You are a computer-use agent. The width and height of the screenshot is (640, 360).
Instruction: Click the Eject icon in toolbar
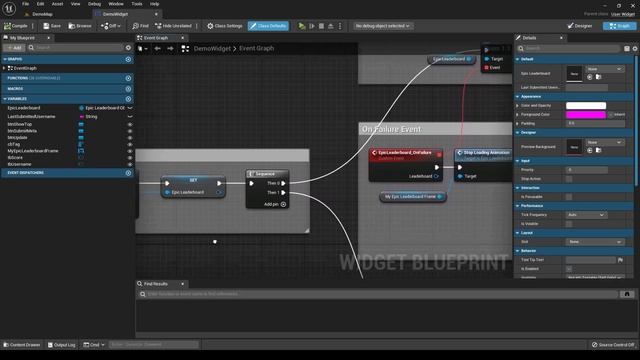(x=331, y=26)
